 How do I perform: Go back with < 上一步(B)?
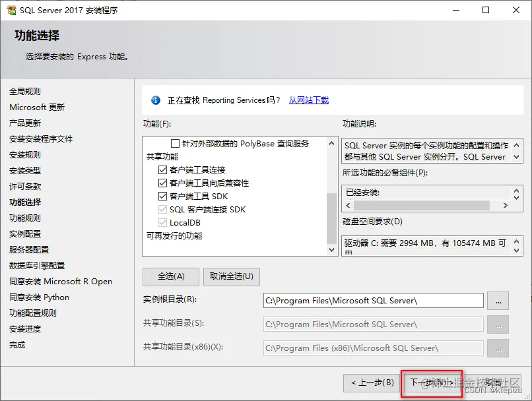click(x=372, y=383)
